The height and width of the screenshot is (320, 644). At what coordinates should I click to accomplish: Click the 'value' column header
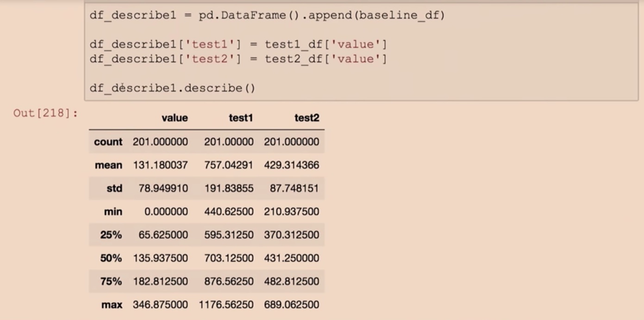click(x=175, y=118)
